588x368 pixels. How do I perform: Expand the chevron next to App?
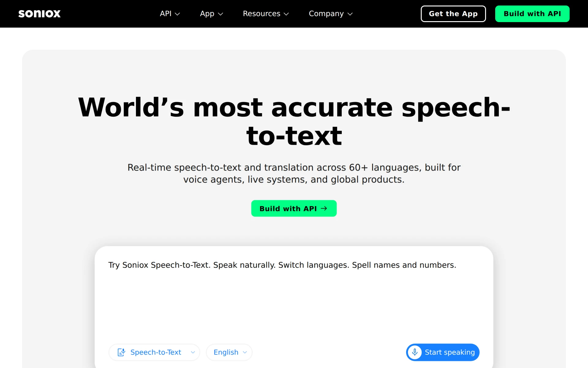[x=221, y=14]
